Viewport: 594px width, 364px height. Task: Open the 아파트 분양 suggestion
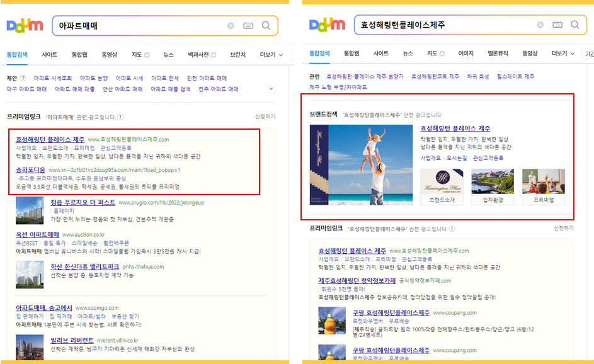click(x=94, y=78)
